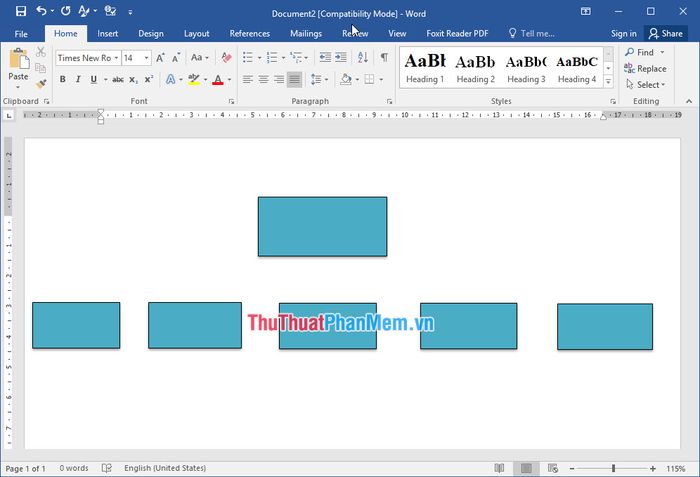Apply center paragraph alignment
The image size is (700, 477).
pyautogui.click(x=263, y=79)
